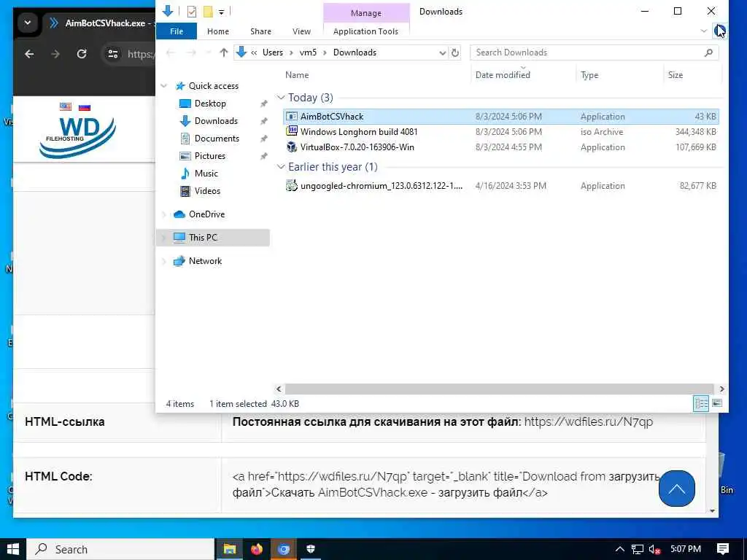Select the Manage contextual tab
Screen dimensions: 747x560
coord(366,13)
